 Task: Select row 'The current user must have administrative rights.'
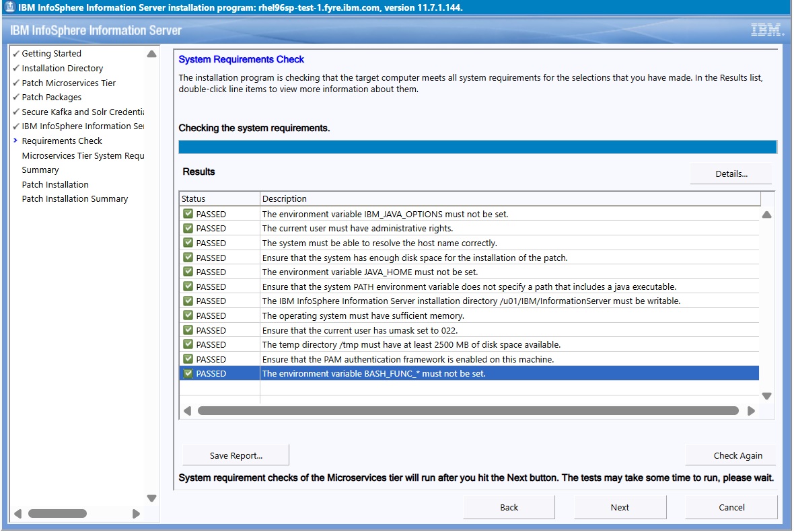(469, 228)
